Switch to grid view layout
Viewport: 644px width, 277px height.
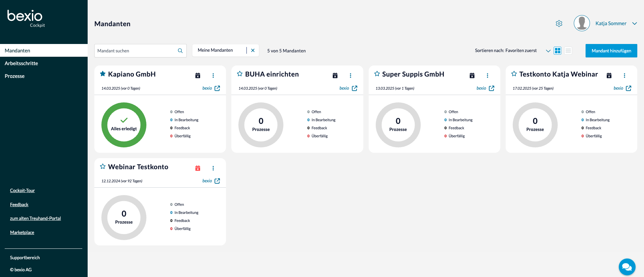(557, 51)
